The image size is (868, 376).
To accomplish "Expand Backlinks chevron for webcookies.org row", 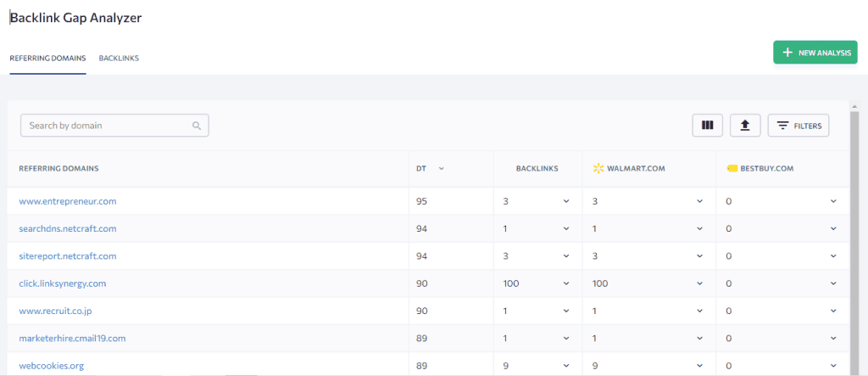I will coord(565,366).
